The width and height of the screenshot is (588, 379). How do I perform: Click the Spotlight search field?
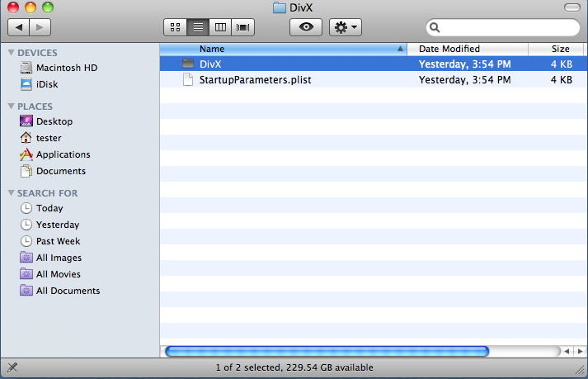[x=503, y=27]
